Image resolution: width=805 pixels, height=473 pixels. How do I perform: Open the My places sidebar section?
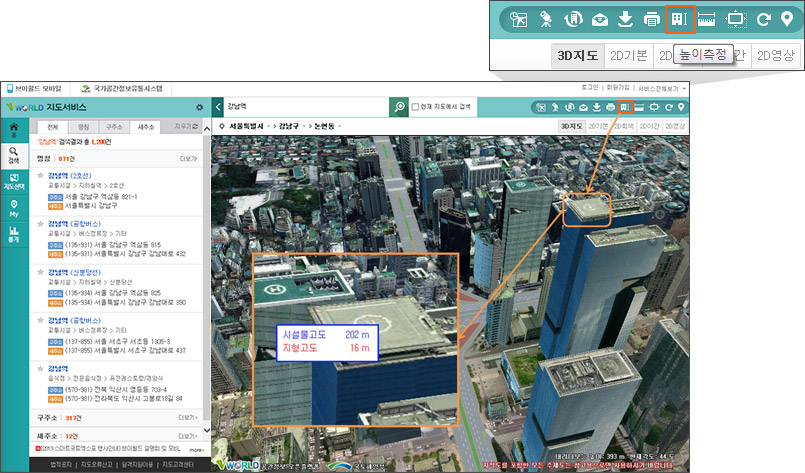pyautogui.click(x=14, y=209)
